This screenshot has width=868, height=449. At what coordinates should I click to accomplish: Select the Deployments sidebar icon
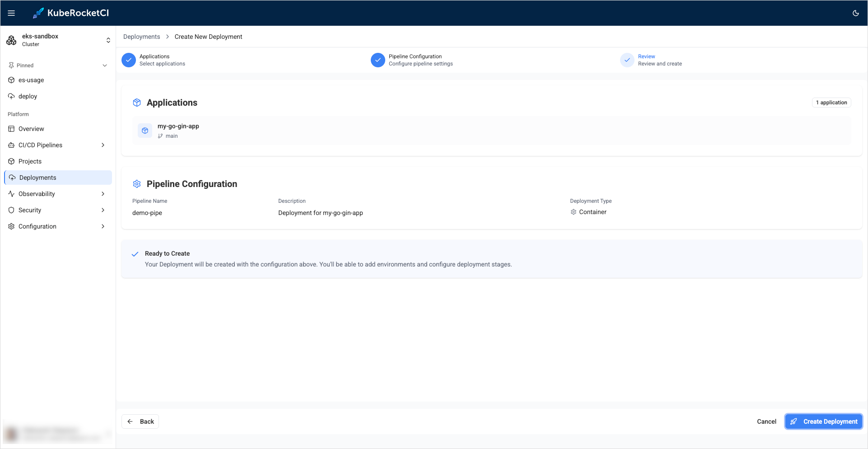[11, 177]
